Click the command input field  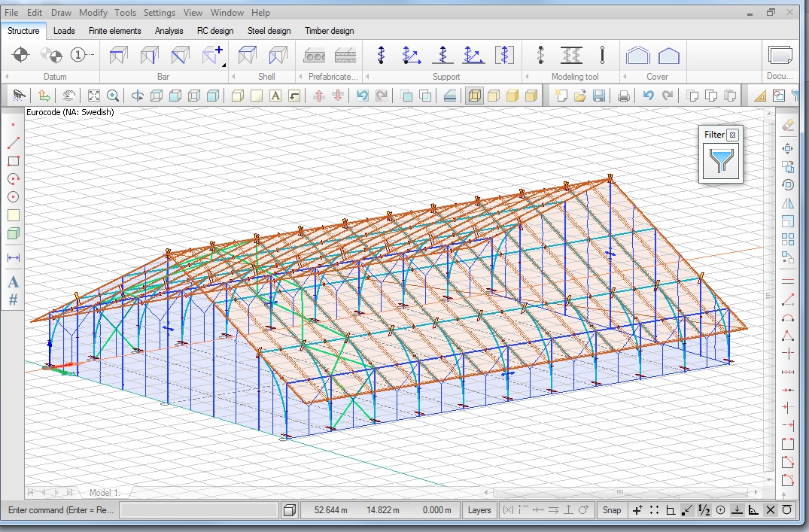pos(199,510)
